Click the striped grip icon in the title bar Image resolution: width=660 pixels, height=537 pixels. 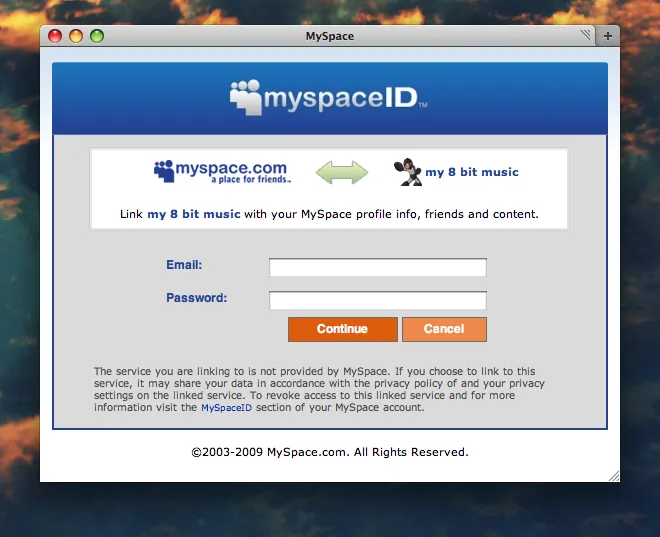[x=586, y=36]
